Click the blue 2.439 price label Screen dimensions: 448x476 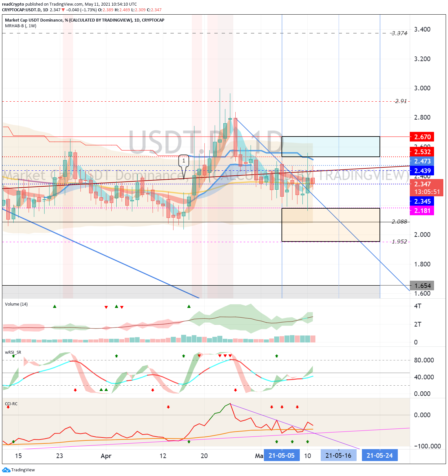coord(422,171)
